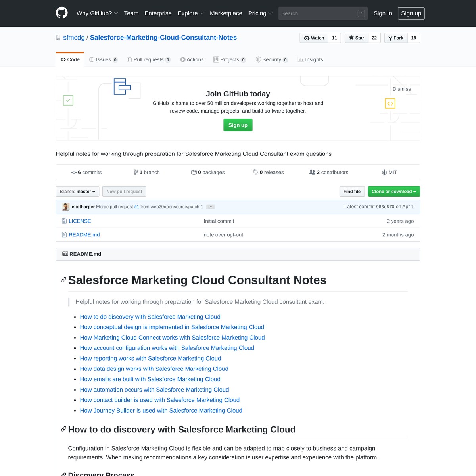This screenshot has height=476, width=476.
Task: Click the contributors people icon
Action: (x=312, y=172)
